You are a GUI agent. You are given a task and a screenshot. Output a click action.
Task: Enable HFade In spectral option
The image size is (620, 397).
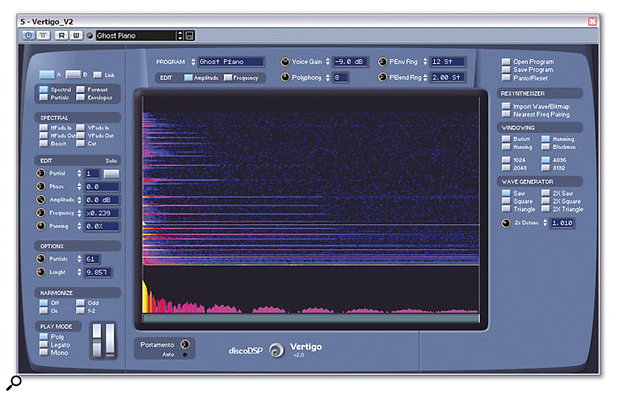pyautogui.click(x=43, y=128)
